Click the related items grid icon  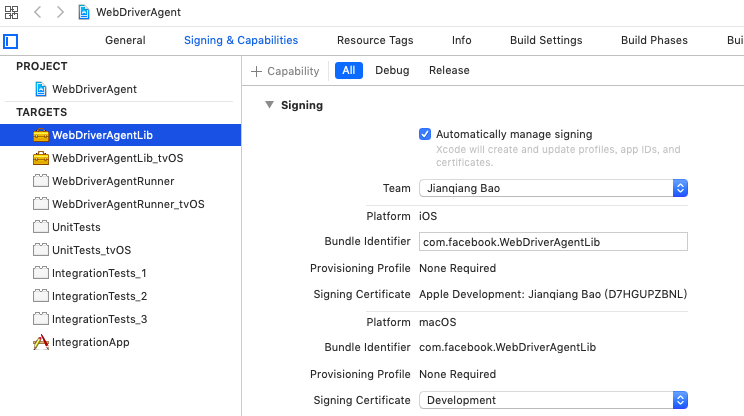(11, 12)
